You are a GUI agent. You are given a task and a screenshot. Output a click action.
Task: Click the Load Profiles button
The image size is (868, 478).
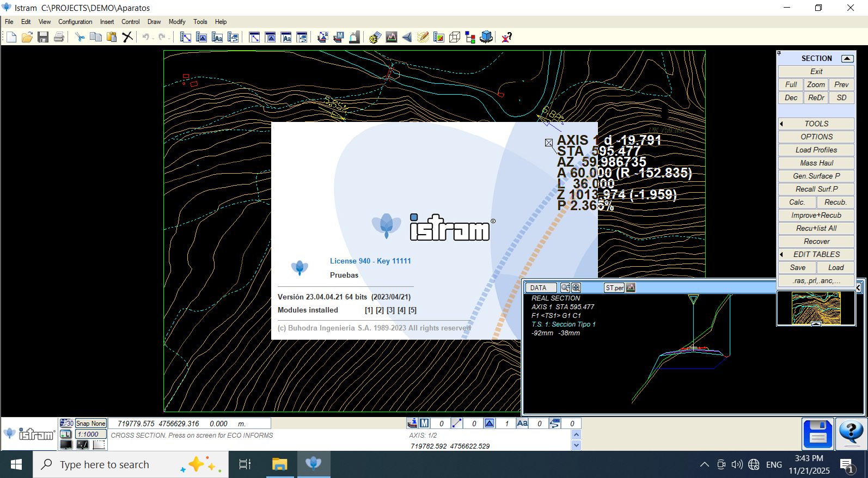tap(816, 150)
